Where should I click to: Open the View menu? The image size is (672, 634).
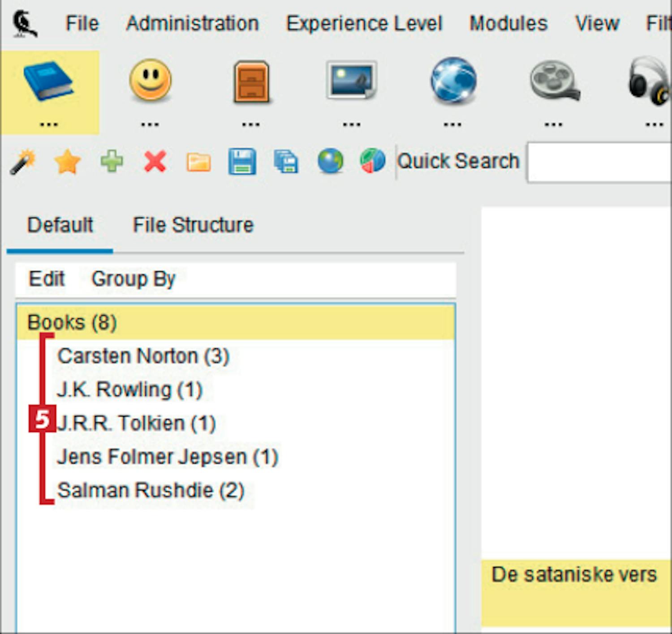(x=597, y=23)
